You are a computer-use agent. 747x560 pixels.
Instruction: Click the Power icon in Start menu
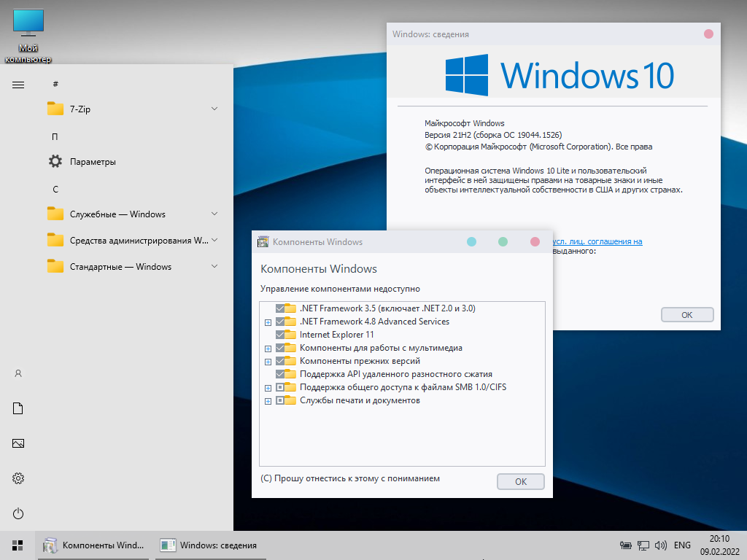click(x=18, y=513)
